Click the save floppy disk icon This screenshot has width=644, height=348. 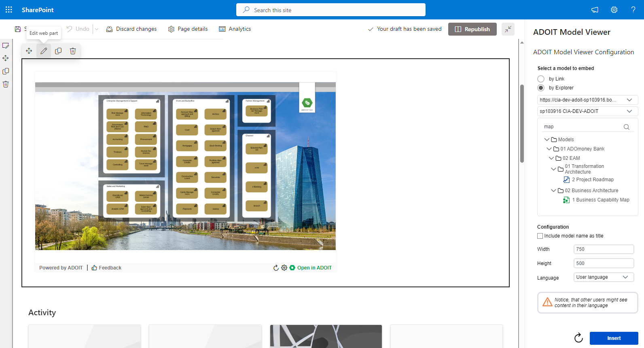[x=18, y=29]
